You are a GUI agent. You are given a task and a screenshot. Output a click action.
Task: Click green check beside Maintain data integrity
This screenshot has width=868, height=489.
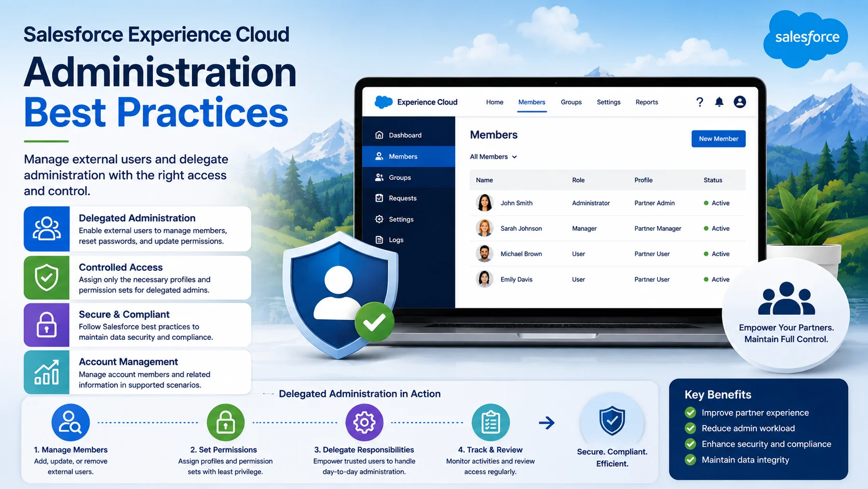point(690,459)
